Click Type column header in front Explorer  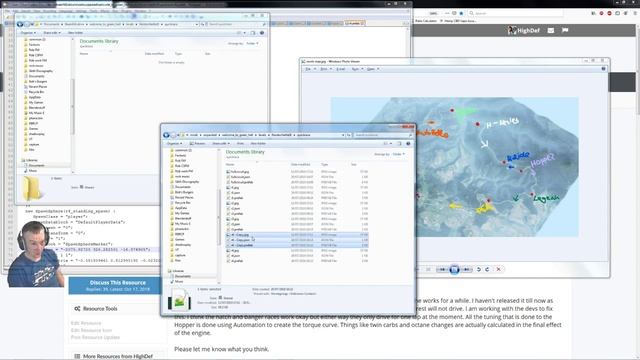click(324, 164)
